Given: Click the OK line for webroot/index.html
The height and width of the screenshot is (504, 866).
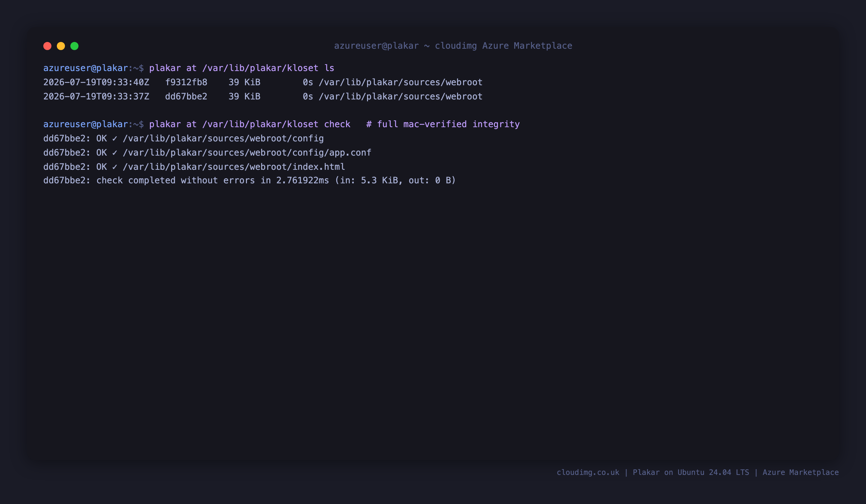Looking at the screenshot, I should click(194, 167).
